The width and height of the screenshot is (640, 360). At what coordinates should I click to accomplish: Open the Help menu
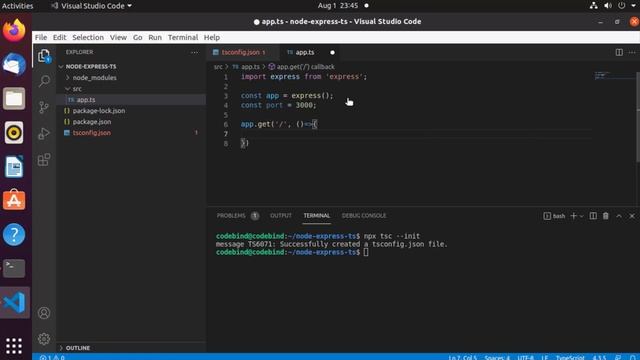click(x=211, y=38)
